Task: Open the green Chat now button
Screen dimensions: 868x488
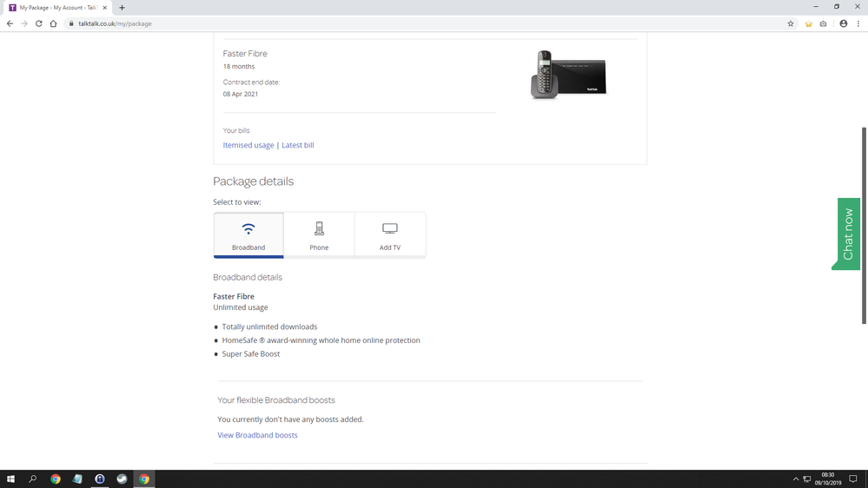Action: click(848, 234)
